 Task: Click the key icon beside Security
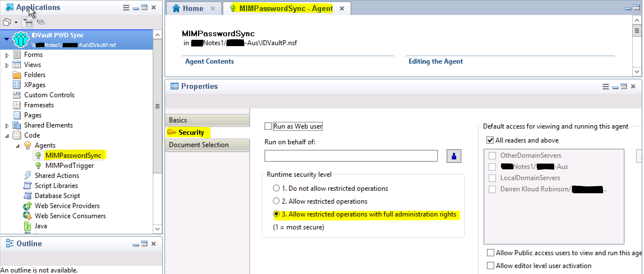click(x=172, y=132)
